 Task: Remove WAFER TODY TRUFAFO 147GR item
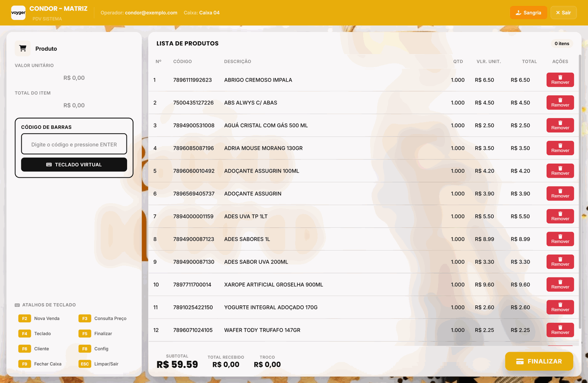560,330
